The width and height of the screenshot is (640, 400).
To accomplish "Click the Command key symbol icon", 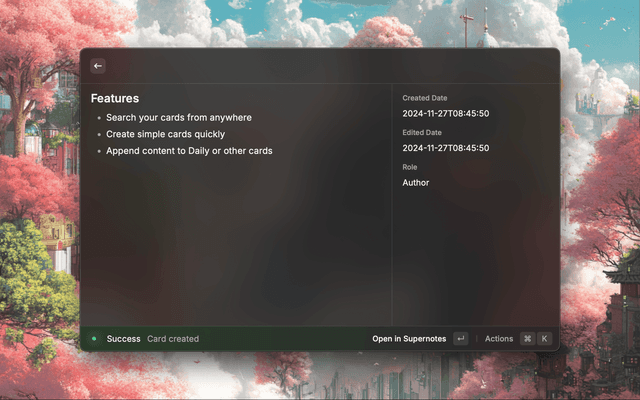I will [x=527, y=339].
